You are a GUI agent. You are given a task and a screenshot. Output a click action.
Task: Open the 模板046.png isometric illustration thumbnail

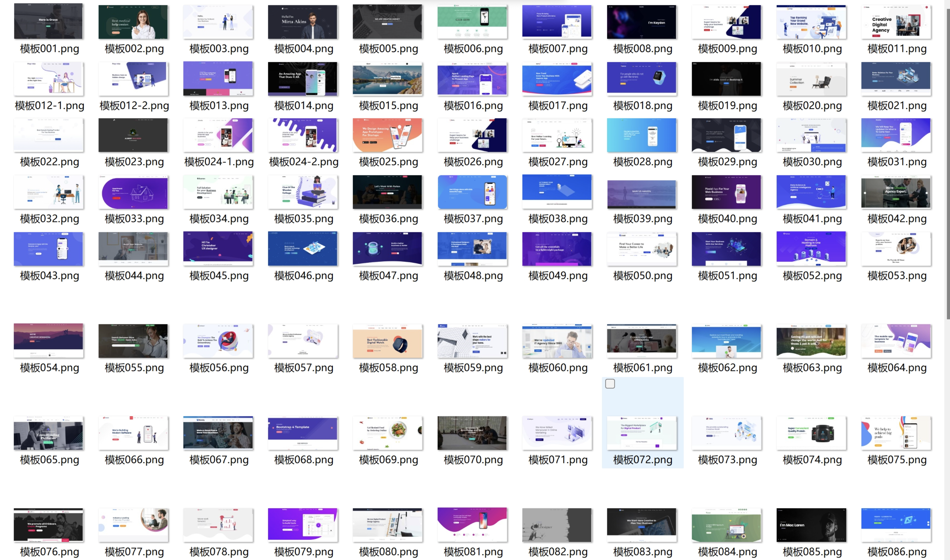click(303, 249)
